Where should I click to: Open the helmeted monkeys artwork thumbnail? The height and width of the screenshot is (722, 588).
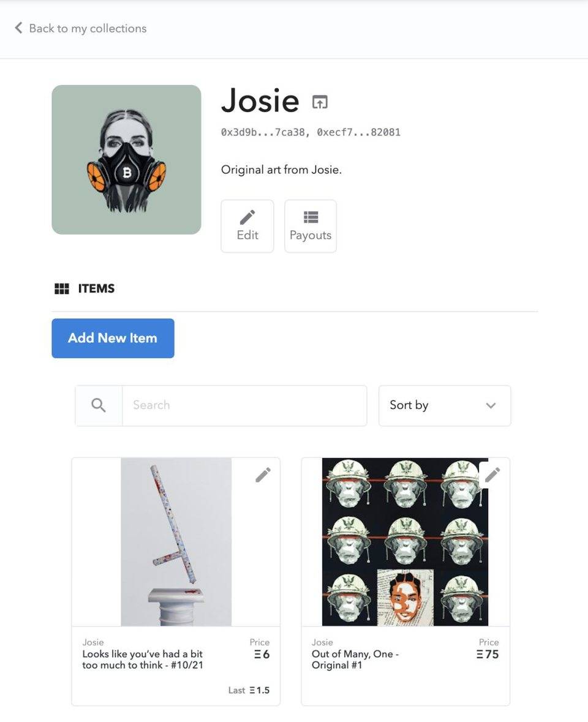point(405,541)
